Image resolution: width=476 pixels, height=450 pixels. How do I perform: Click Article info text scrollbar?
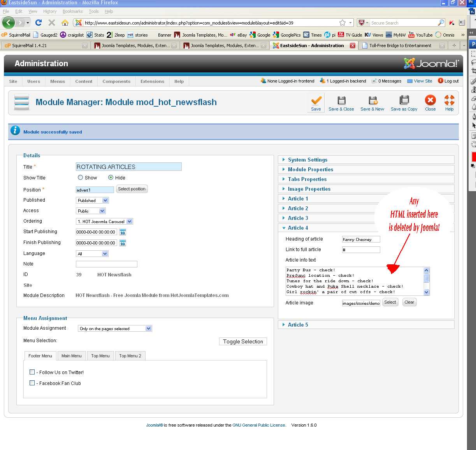(426, 281)
